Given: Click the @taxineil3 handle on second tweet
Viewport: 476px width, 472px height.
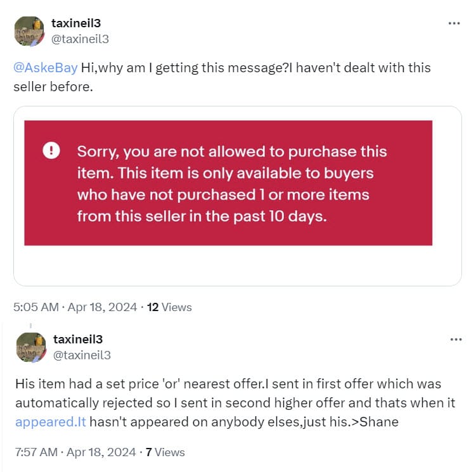Looking at the screenshot, I should coord(81,355).
